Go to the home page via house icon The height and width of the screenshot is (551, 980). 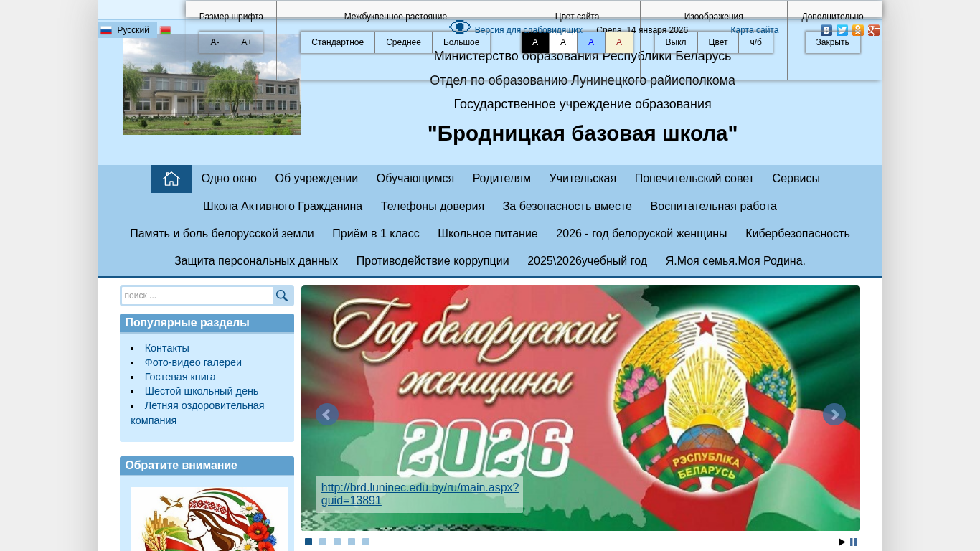point(171,179)
